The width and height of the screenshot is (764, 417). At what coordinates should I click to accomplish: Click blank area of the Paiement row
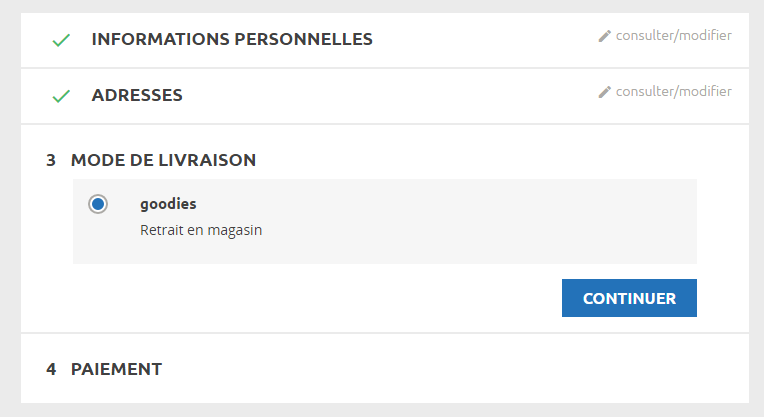tap(450, 369)
